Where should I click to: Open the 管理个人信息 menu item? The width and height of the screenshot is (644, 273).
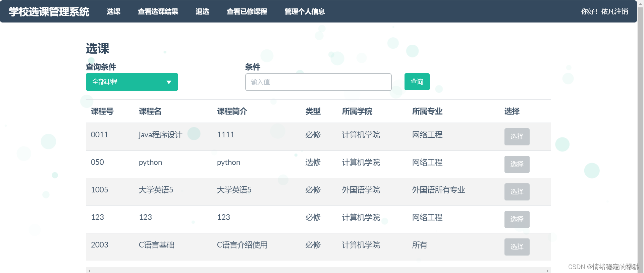tap(305, 11)
